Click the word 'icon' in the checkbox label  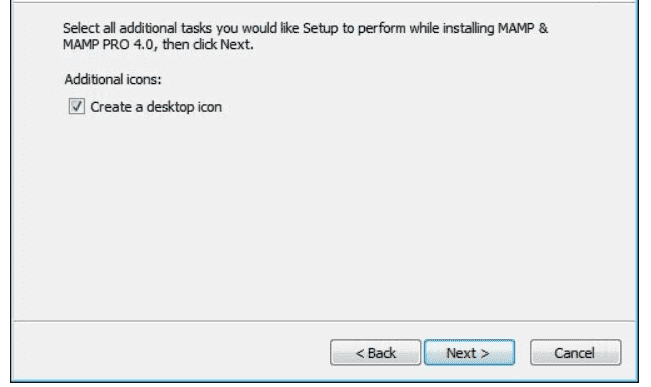point(210,107)
